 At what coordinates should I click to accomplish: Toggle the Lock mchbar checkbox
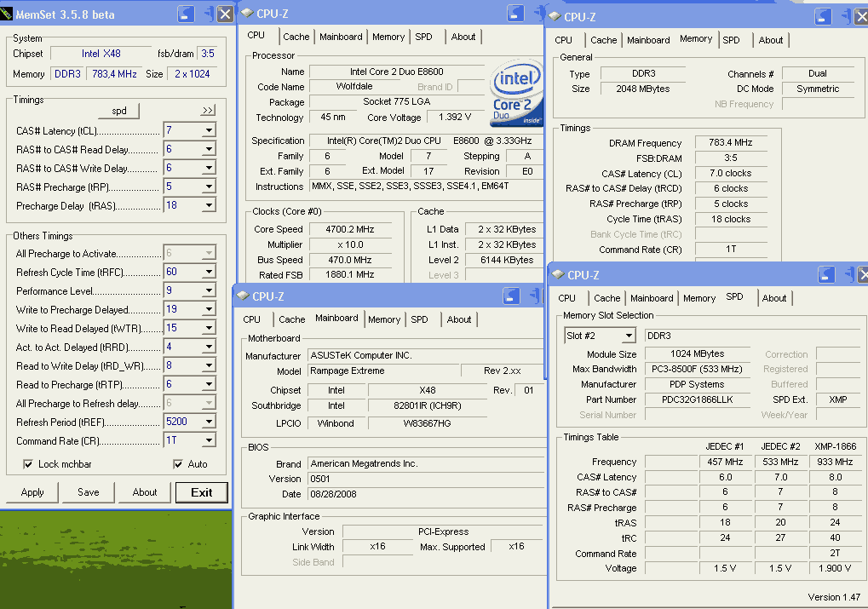point(27,464)
